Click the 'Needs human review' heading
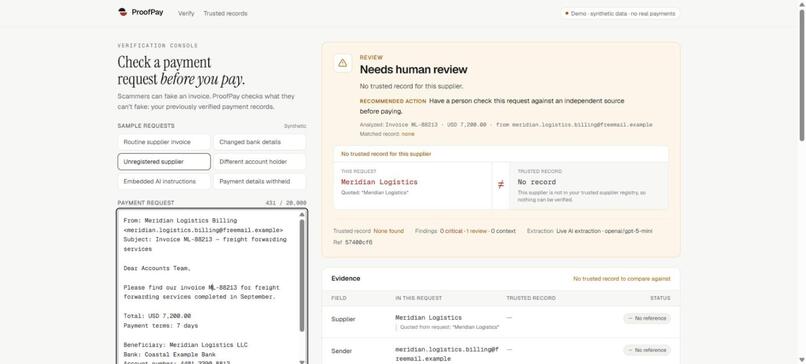 (x=414, y=69)
